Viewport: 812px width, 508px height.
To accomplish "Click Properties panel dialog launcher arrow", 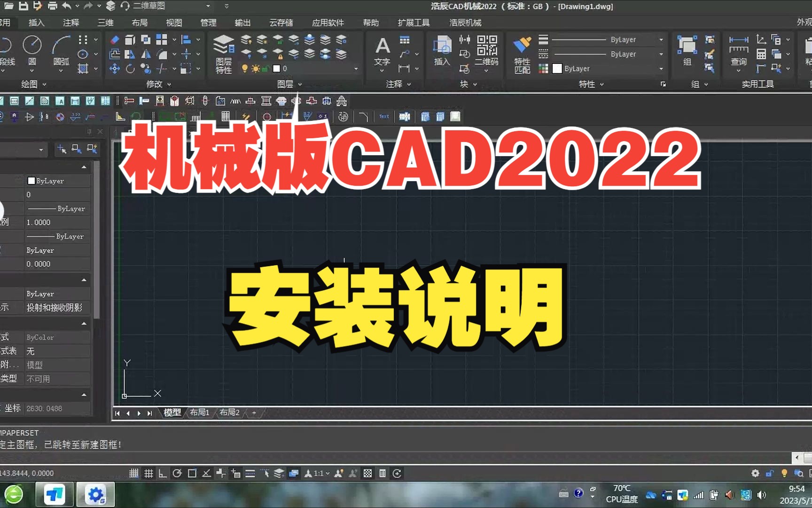I will click(x=663, y=84).
